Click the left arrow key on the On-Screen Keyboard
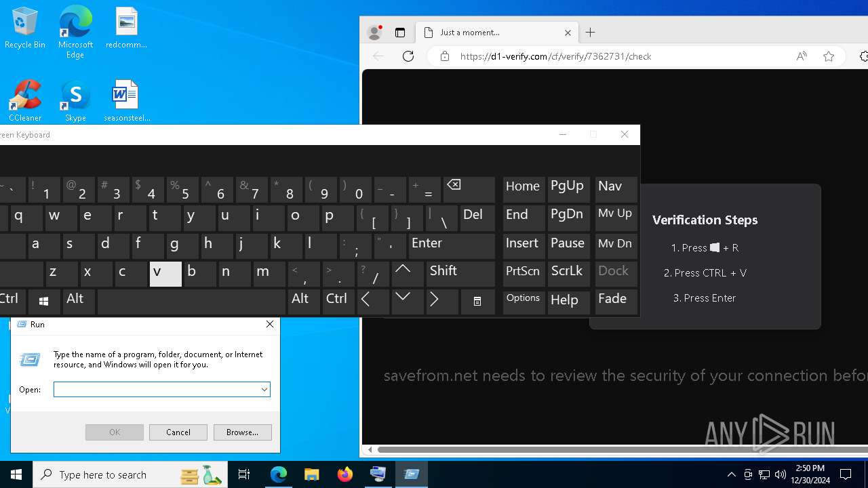 (x=372, y=301)
